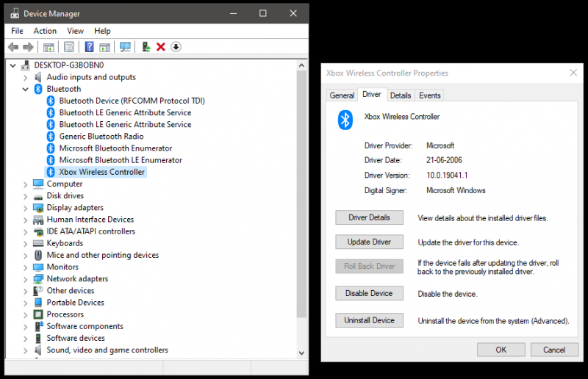The height and width of the screenshot is (379, 588).
Task: Click the down-arrow Disable device toolbar icon
Action: coord(176,47)
